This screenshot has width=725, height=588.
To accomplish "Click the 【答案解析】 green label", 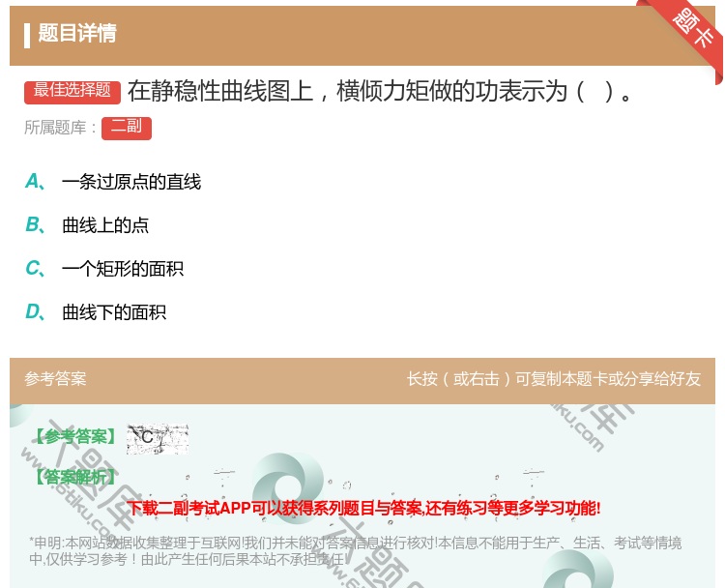I will pyautogui.click(x=74, y=477).
